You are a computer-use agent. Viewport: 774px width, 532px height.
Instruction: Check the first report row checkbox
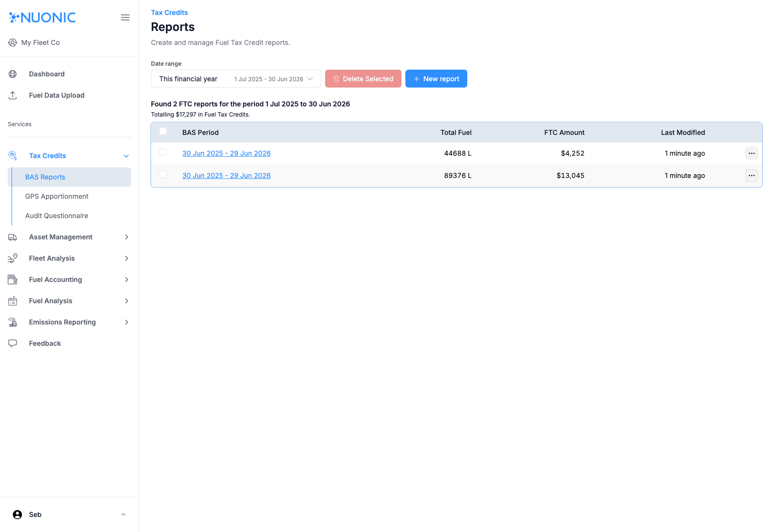(x=163, y=152)
